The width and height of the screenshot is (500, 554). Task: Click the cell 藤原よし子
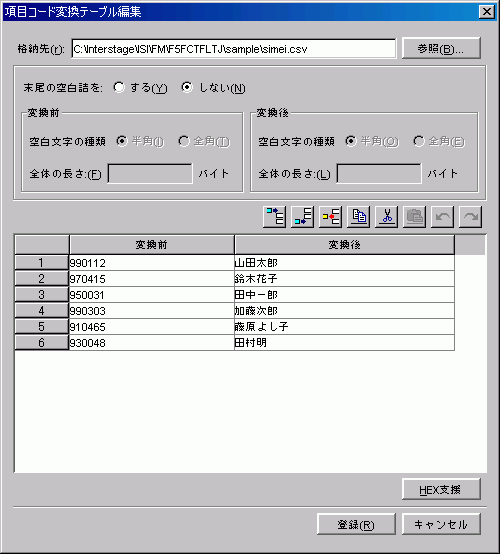click(345, 326)
